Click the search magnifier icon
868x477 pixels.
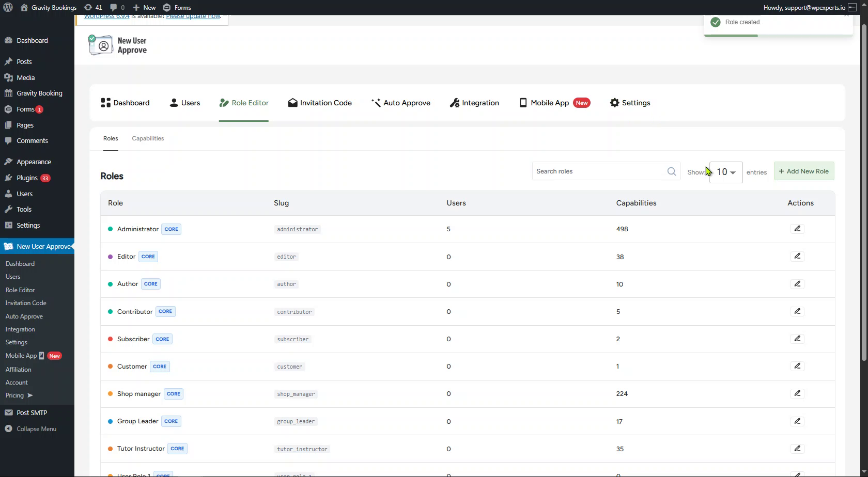click(671, 171)
